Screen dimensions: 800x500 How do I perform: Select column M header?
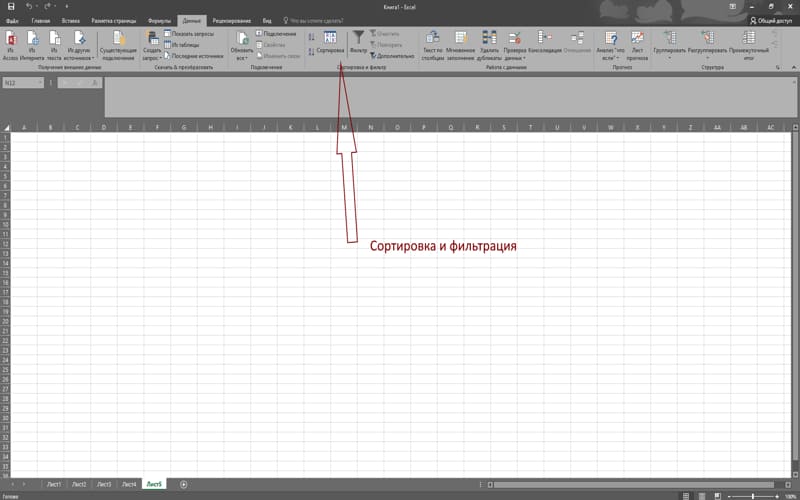tap(344, 127)
